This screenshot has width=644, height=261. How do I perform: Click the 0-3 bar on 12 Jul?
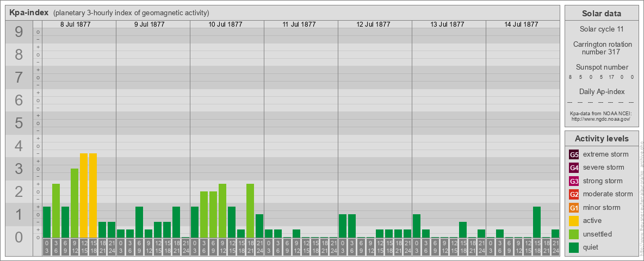343,226
